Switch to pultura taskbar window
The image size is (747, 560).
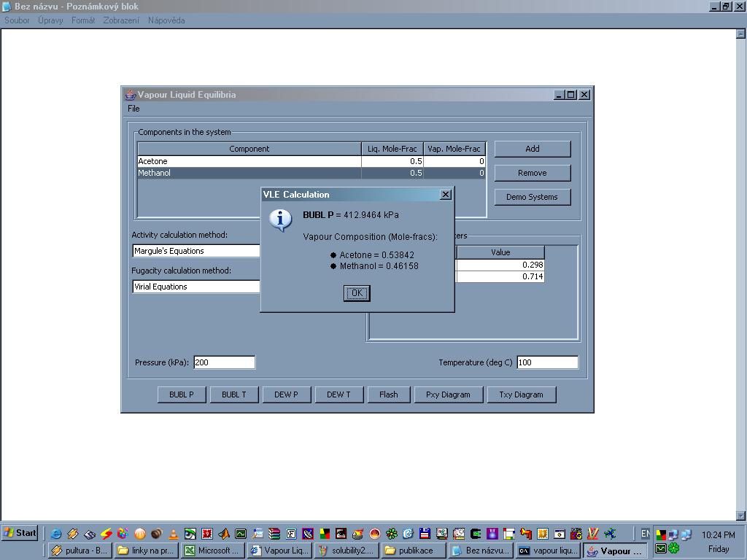(x=80, y=551)
